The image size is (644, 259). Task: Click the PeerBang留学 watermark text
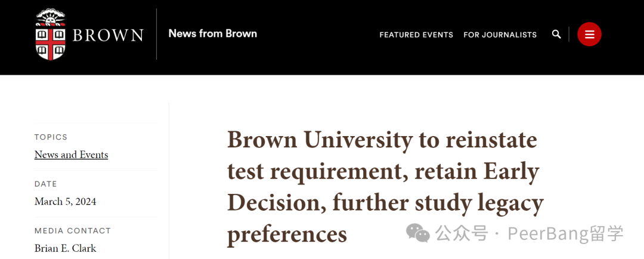pos(565,234)
